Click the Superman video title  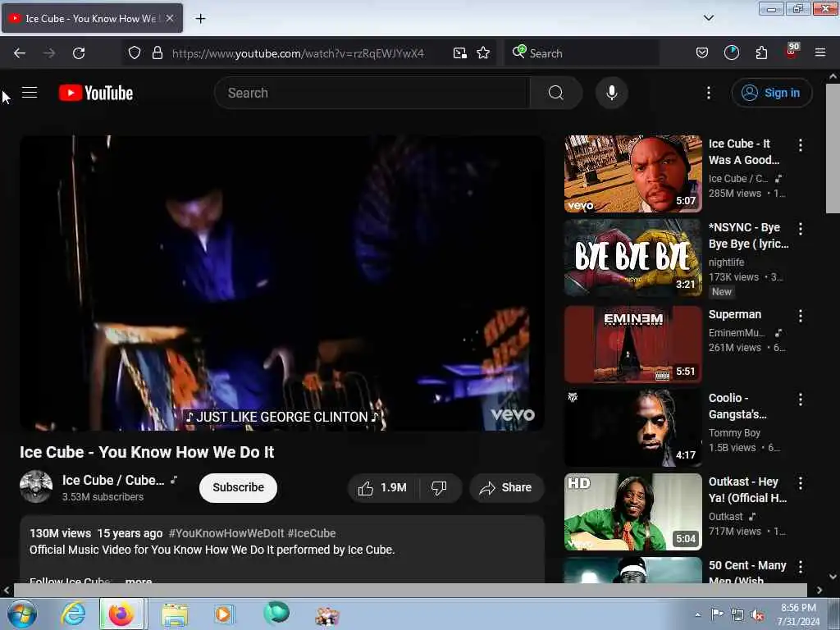tap(734, 314)
